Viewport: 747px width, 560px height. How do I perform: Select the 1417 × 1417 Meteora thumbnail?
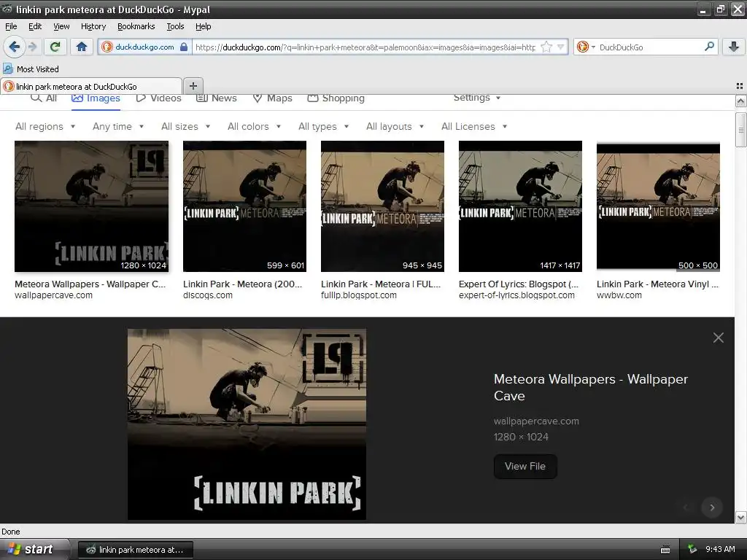[520, 206]
